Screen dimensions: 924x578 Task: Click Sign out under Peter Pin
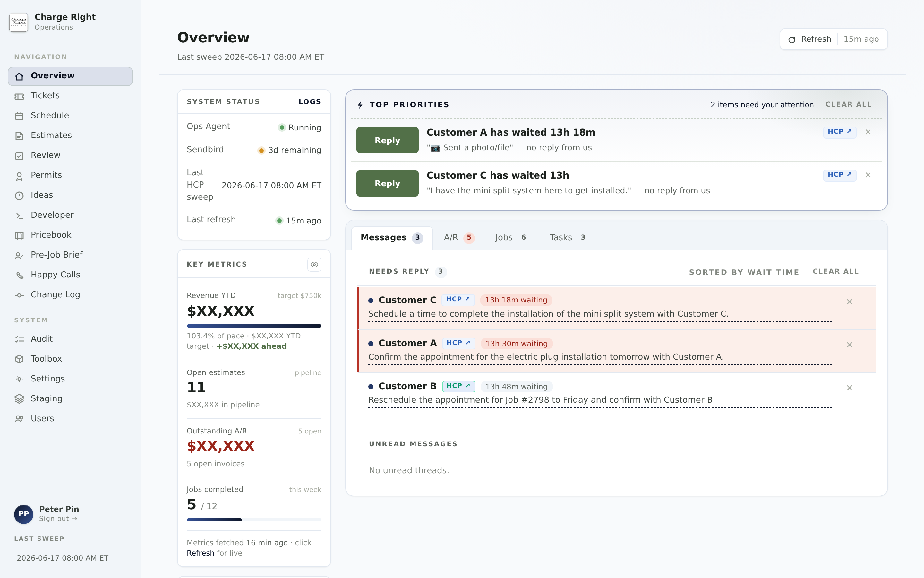click(x=58, y=519)
